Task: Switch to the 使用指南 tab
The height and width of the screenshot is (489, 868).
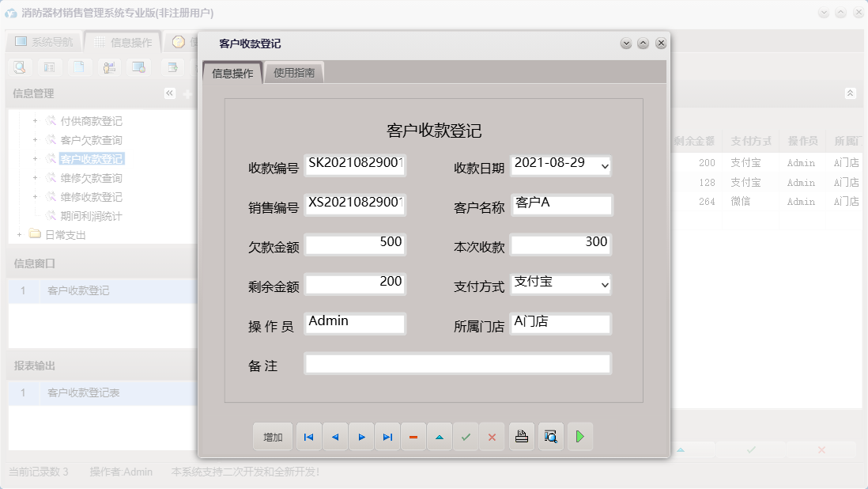Action: 295,71
